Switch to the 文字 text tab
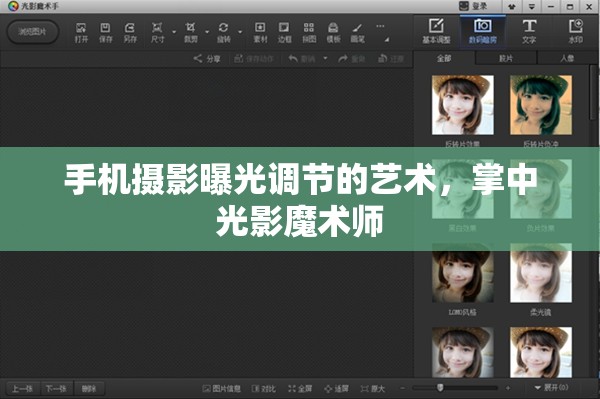Viewport: 600px width, 399px height. [529, 31]
